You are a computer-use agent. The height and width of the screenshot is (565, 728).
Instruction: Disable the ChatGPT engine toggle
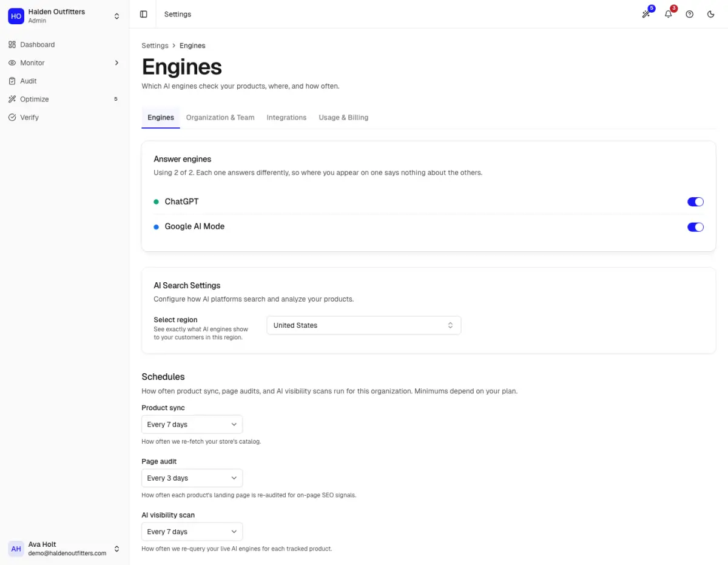(695, 202)
